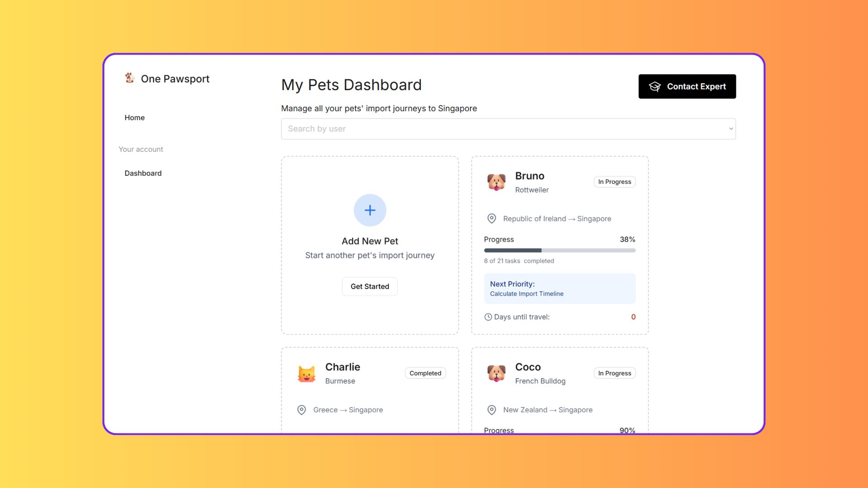Click the blue plus Add New Pet icon
Image resolution: width=868 pixels, height=488 pixels.
point(370,210)
